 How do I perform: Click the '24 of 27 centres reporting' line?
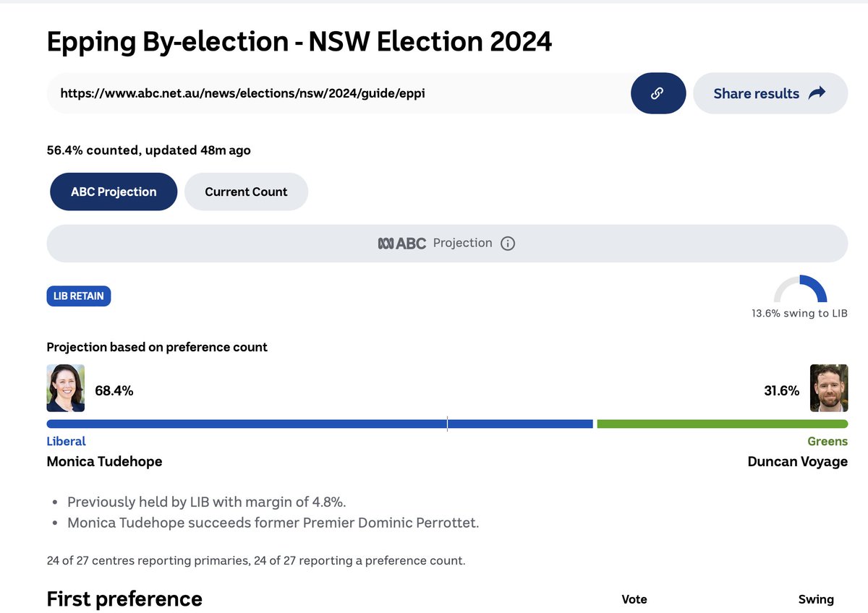pos(256,561)
